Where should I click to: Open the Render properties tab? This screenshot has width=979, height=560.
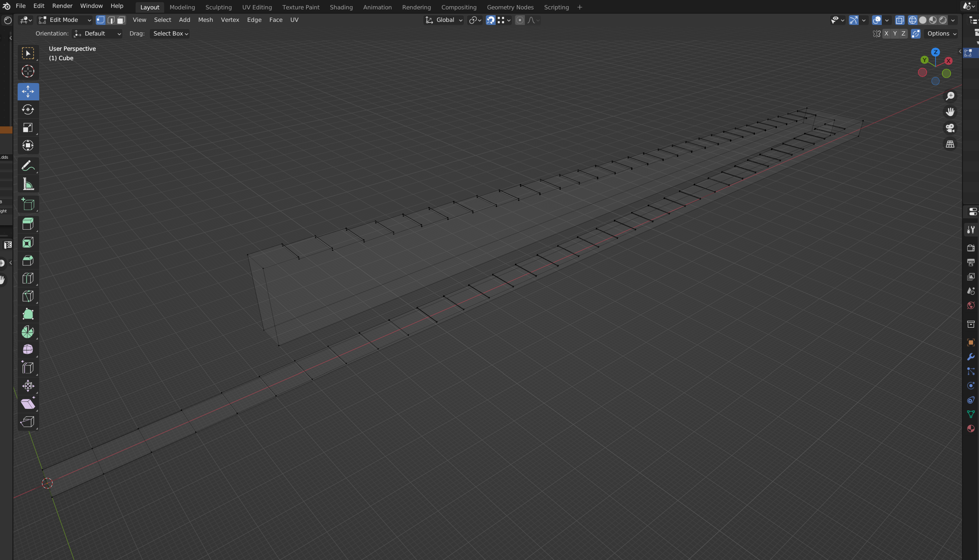point(970,248)
